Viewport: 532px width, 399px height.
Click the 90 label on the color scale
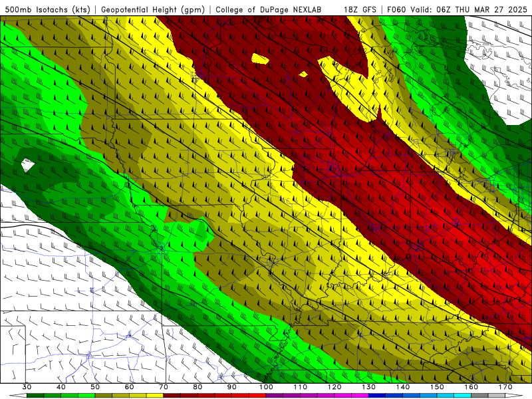click(232, 387)
